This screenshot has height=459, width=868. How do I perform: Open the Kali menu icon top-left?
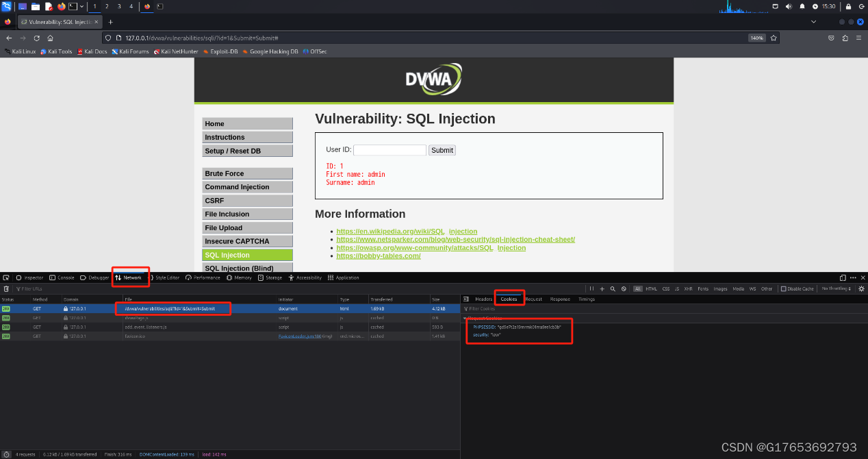tap(6, 7)
